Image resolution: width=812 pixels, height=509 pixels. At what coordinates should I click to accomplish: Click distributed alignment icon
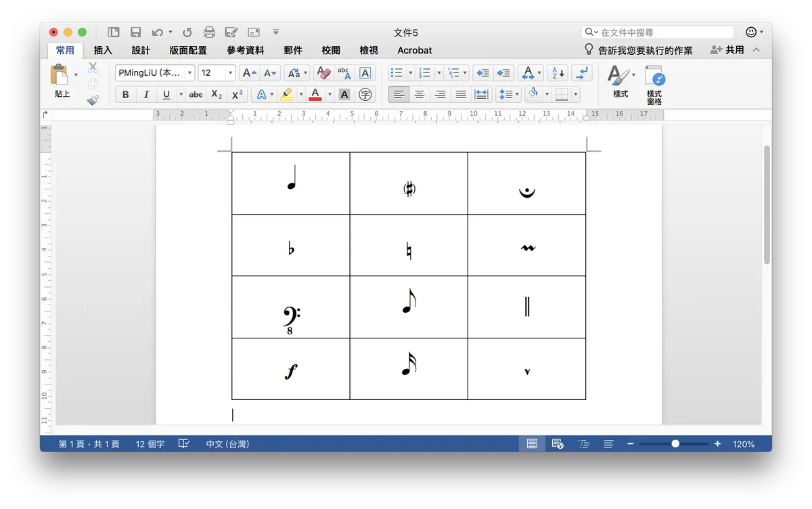482,95
